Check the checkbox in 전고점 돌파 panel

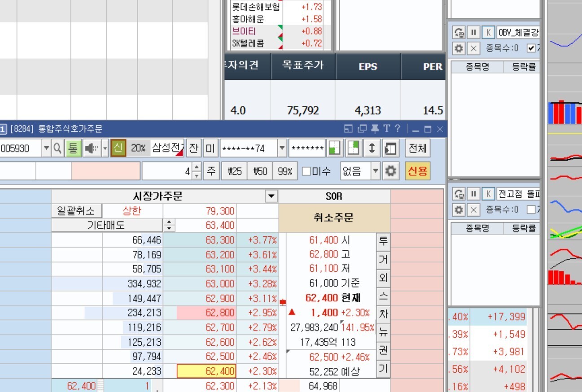tap(532, 209)
